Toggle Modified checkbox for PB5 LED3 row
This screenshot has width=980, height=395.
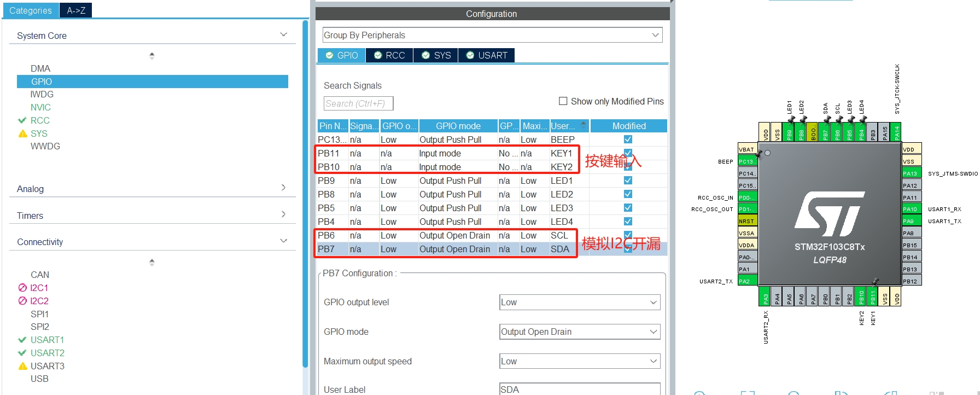point(628,208)
